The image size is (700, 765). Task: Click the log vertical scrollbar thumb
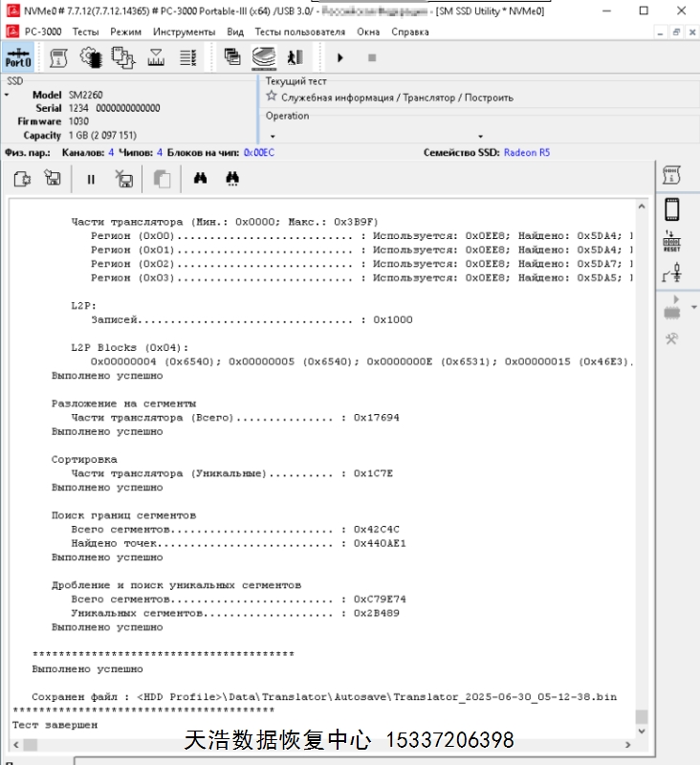(642, 716)
